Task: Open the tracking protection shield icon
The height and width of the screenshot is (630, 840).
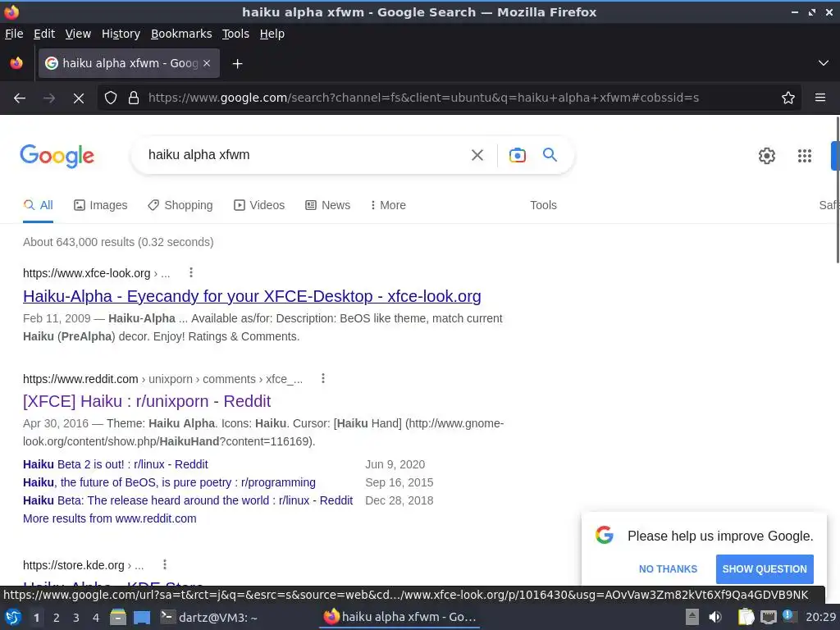Action: point(111,98)
